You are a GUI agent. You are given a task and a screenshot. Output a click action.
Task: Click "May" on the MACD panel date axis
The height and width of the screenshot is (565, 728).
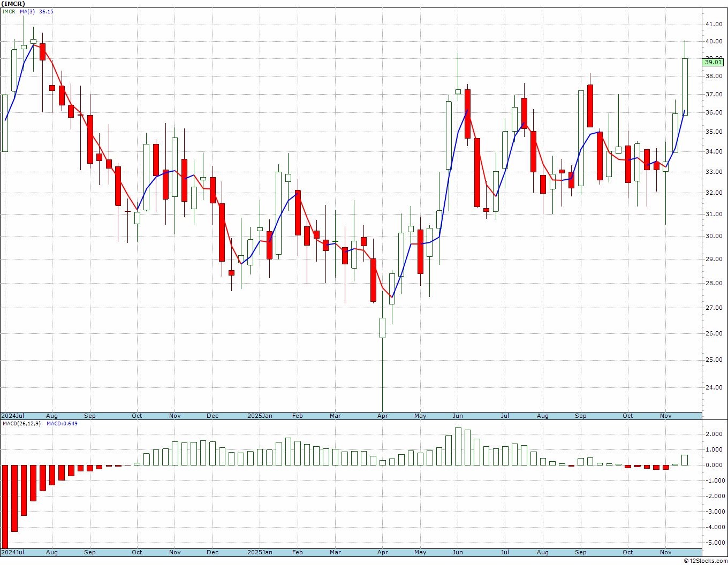coord(420,552)
